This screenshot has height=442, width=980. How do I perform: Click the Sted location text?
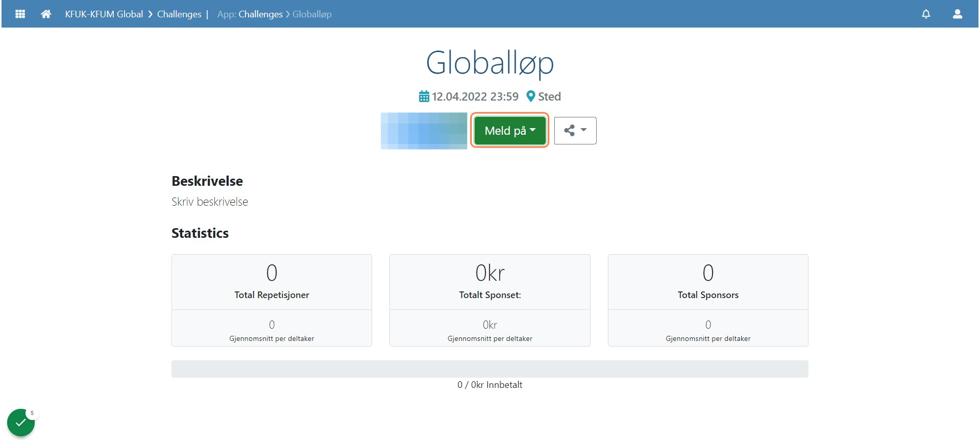click(x=549, y=96)
